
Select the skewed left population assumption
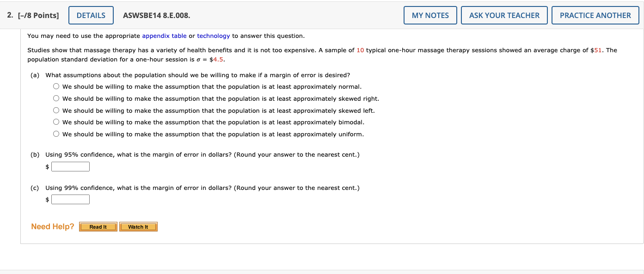coord(56,110)
